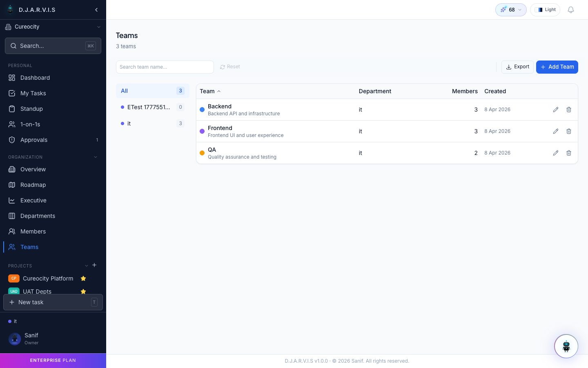Sort by the Team column
The width and height of the screenshot is (588, 368).
(210, 91)
